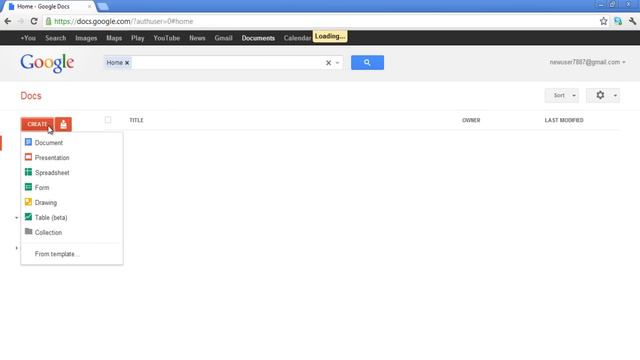Go to Calendar in the Google bar
This screenshot has width=640, height=360.
298,38
